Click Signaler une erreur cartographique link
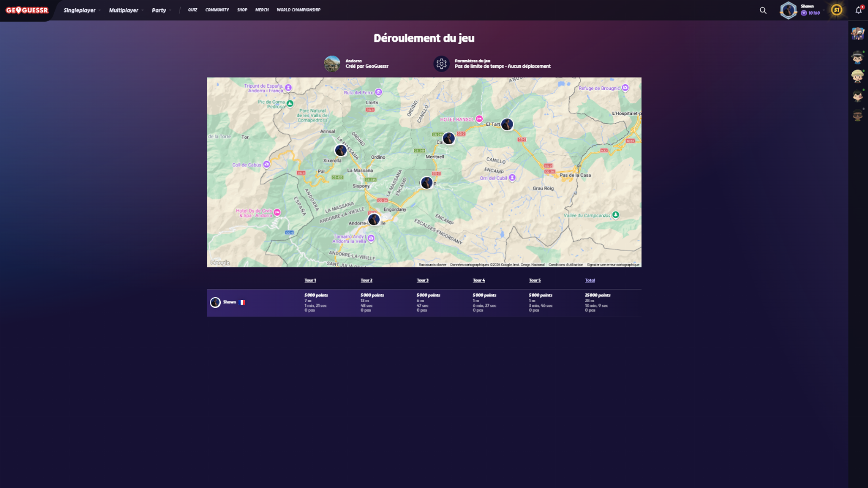Viewport: 868px width, 488px height. [x=613, y=265]
